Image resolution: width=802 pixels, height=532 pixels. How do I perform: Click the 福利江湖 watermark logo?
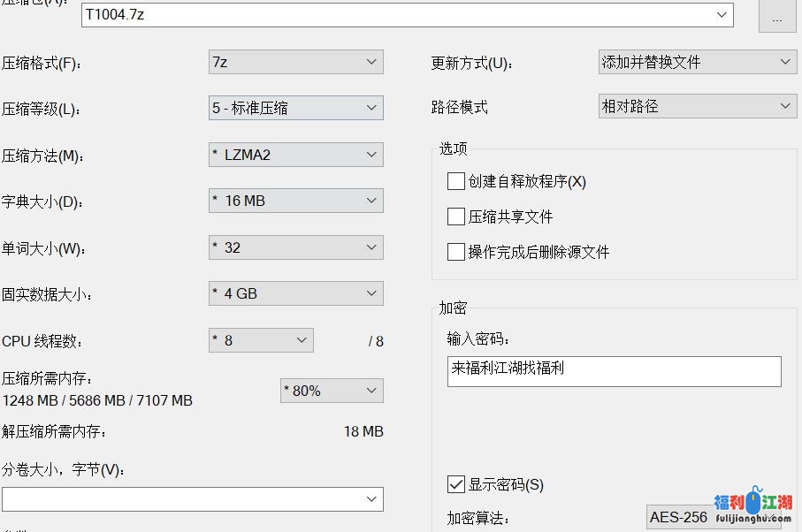click(752, 506)
